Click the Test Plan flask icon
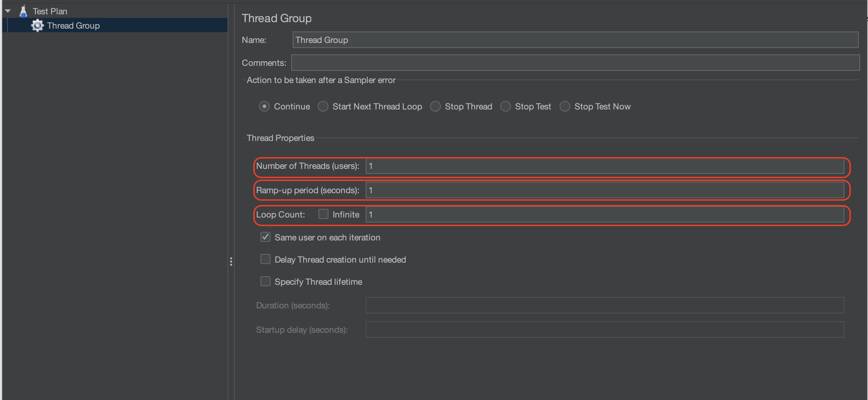868x400 pixels. click(x=23, y=11)
